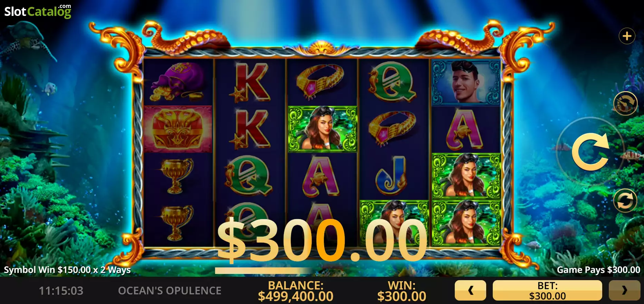Click the OCEAN'S OPULENCE game title
Viewport: 644px width, 304px height.
click(170, 291)
